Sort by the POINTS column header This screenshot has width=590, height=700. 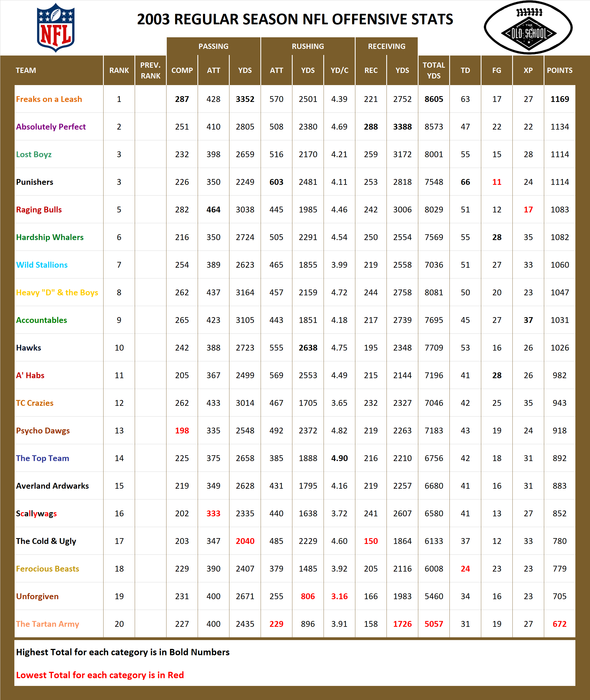[560, 70]
